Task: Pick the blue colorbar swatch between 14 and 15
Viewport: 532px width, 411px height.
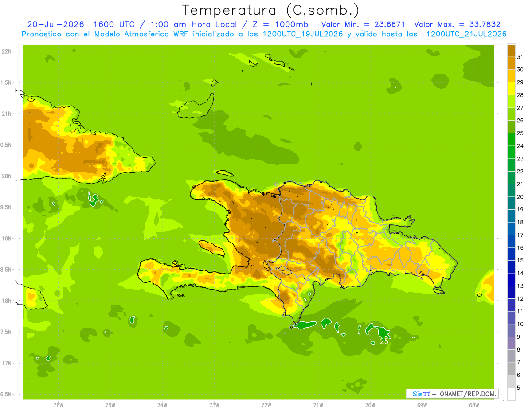Action: (512, 267)
